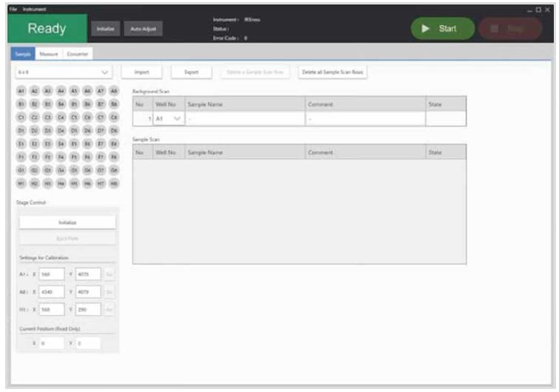Select well C5 in the plate grid
Screen dimensions: 559x392
click(74, 117)
